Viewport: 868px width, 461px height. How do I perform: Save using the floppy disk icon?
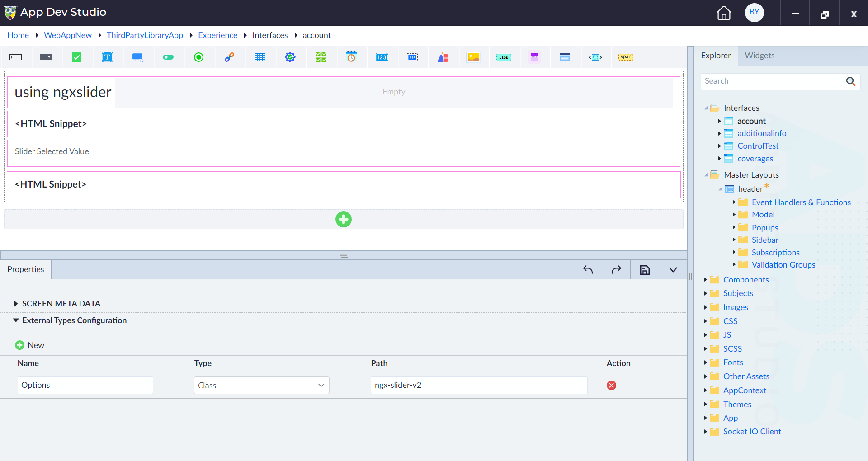pos(645,270)
